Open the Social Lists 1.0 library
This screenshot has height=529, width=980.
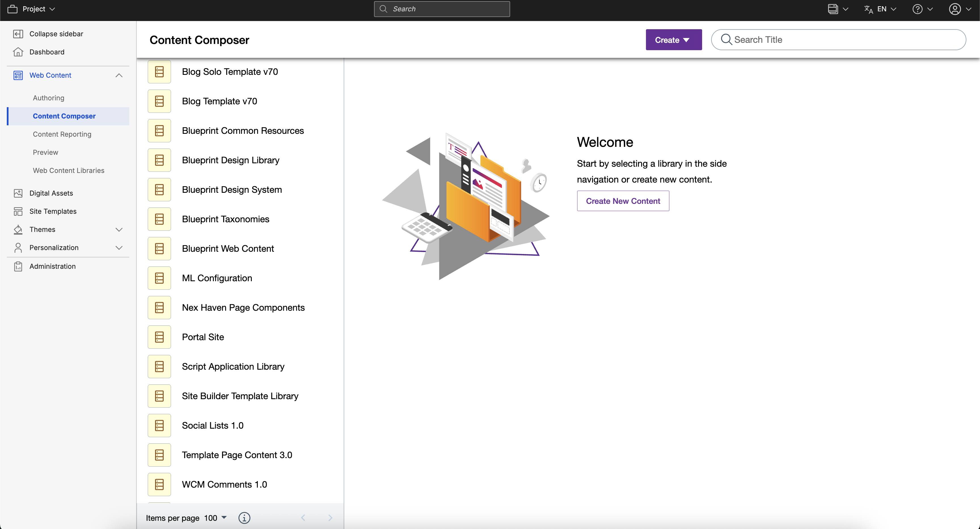coord(212,425)
